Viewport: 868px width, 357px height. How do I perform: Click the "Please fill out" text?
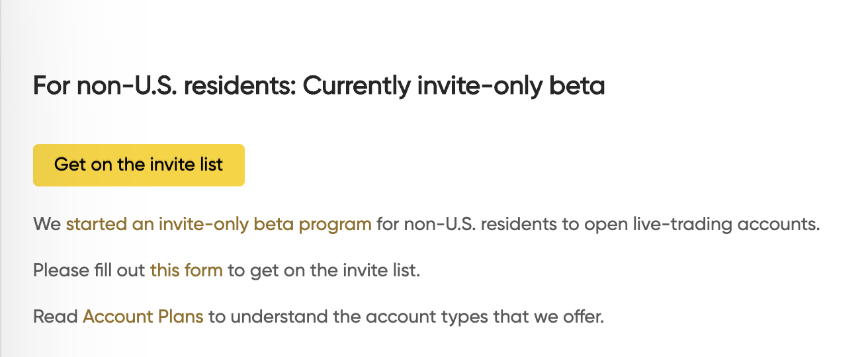coord(89,270)
